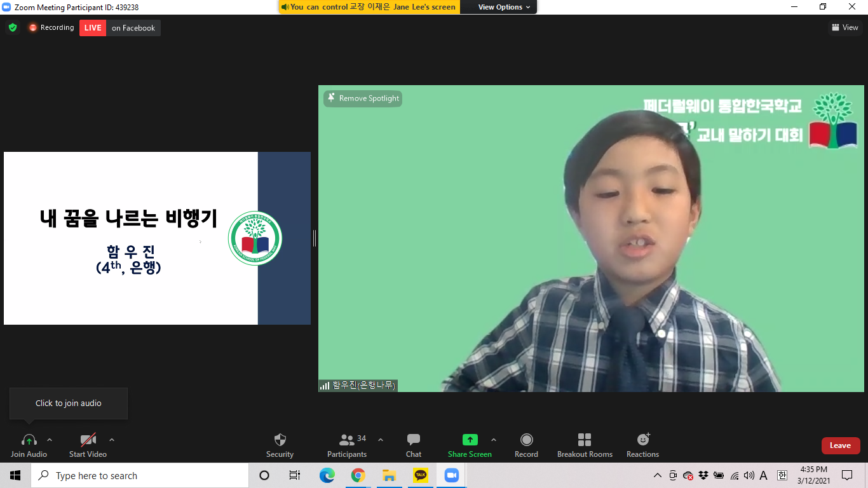Click the green encryption shield icon

[x=12, y=28]
